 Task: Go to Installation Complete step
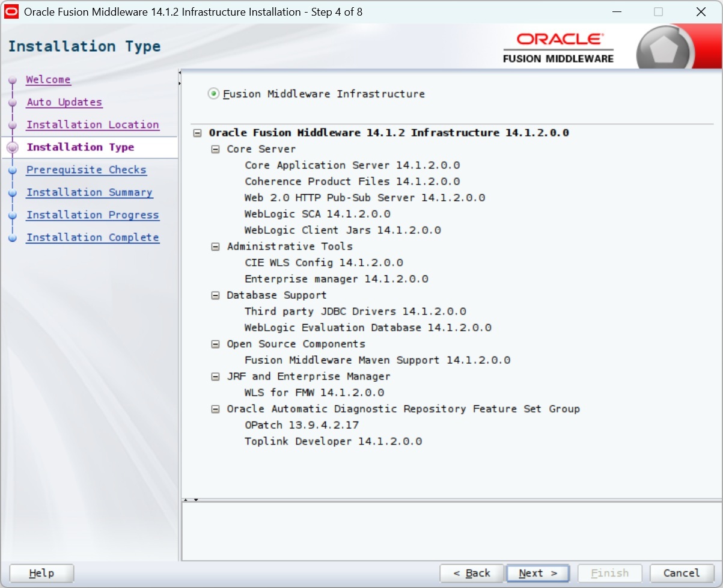click(93, 237)
